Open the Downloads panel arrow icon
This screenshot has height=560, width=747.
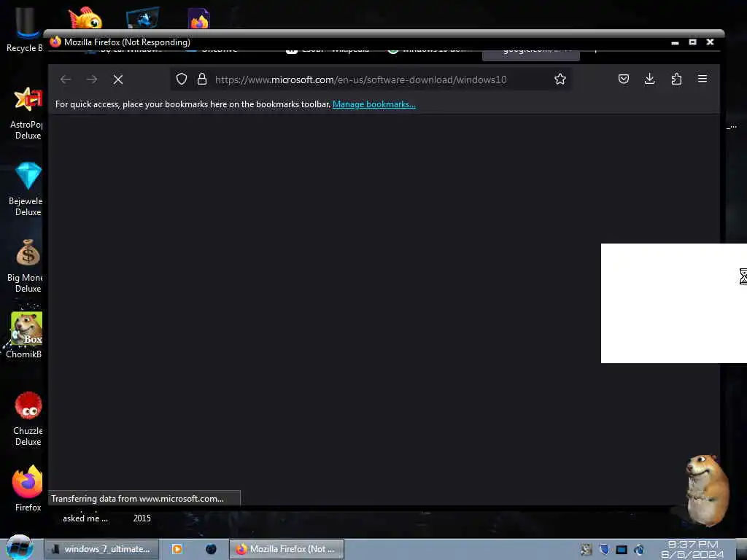pyautogui.click(x=650, y=79)
